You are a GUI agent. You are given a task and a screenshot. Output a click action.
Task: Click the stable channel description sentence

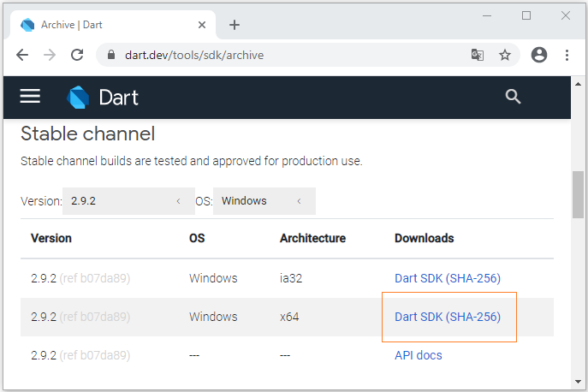click(x=191, y=161)
